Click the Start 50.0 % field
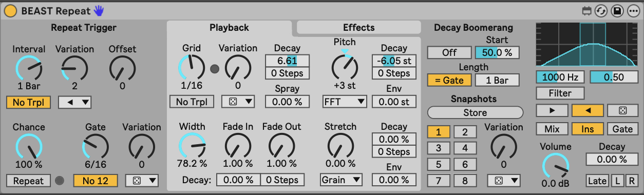 click(497, 53)
